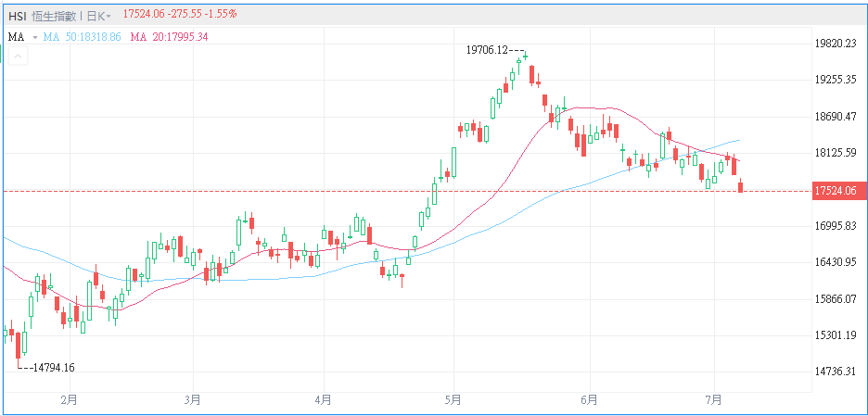868x416 pixels.
Task: Click the 15301.19 price axis label
Action: tap(836, 335)
